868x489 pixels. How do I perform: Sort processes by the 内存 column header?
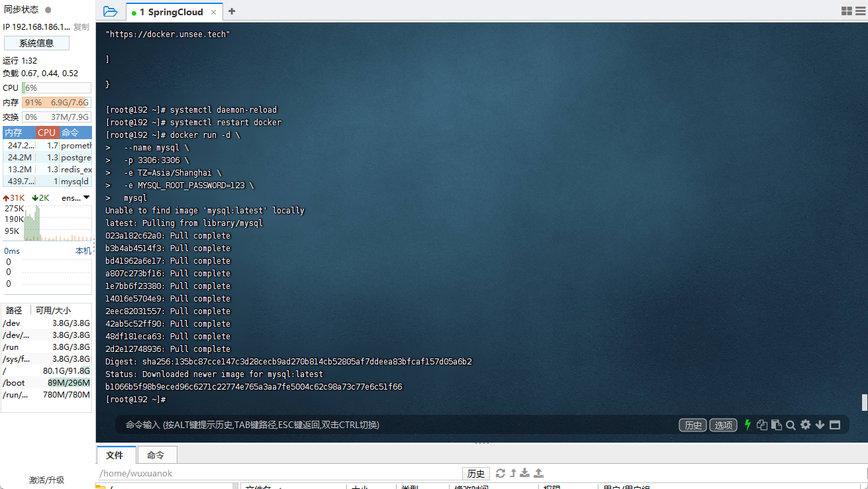(19, 133)
